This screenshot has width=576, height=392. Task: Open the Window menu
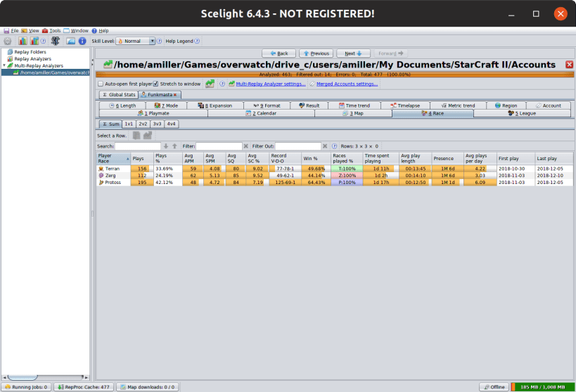(x=76, y=31)
